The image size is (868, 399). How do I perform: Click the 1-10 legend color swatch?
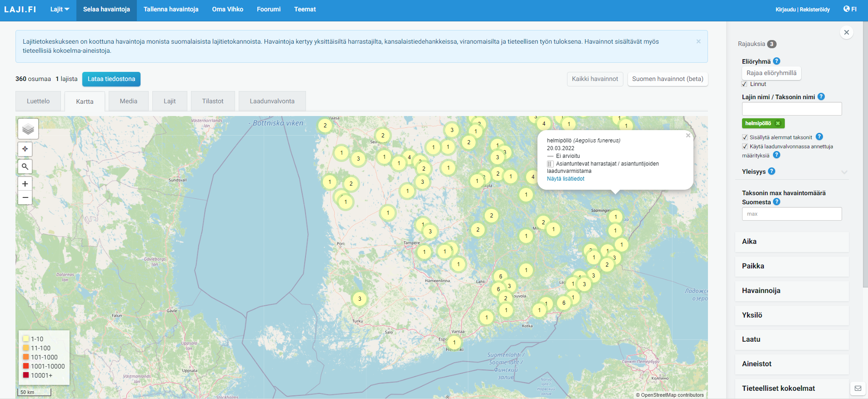(26, 339)
